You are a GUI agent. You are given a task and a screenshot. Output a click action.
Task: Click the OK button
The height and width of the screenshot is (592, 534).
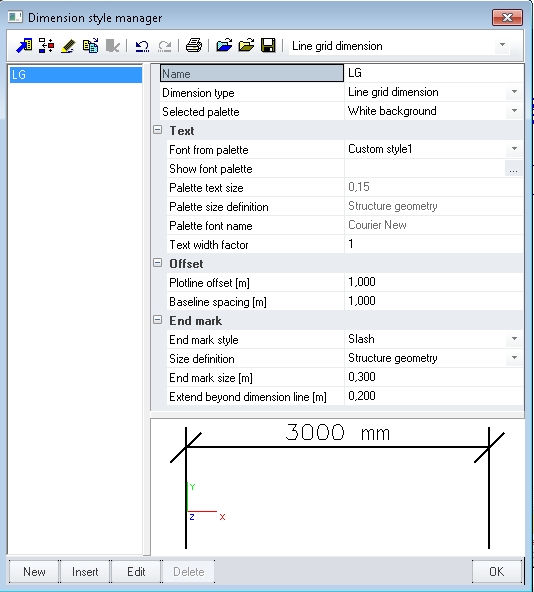496,572
